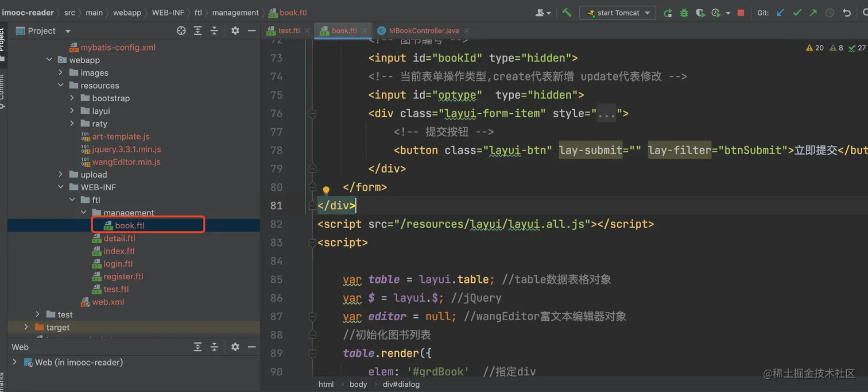Expand the layui folder
The image size is (868, 392).
click(x=72, y=111)
